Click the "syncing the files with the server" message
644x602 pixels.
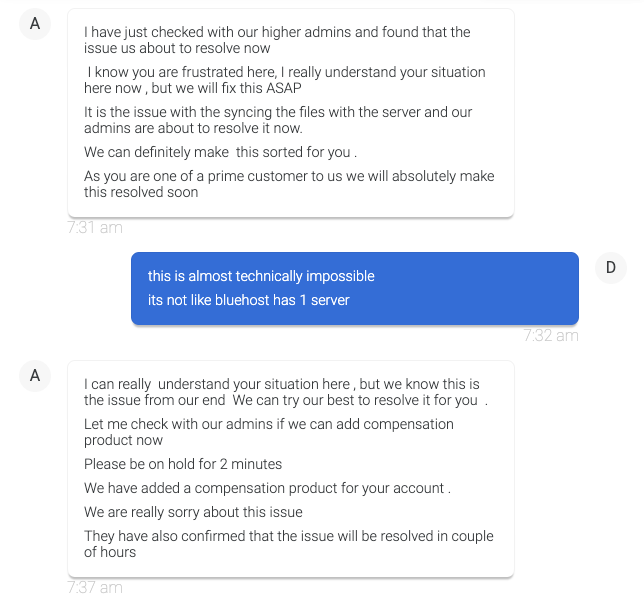(x=278, y=120)
